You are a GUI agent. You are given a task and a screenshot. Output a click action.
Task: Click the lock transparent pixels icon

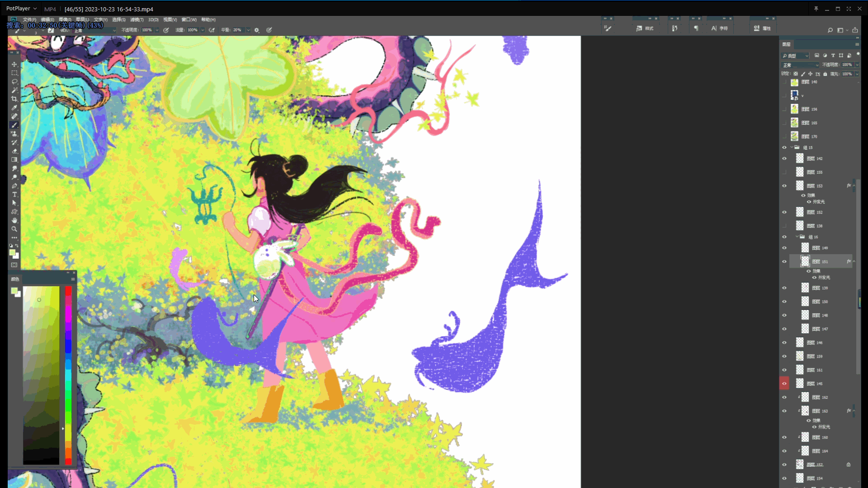[796, 74]
